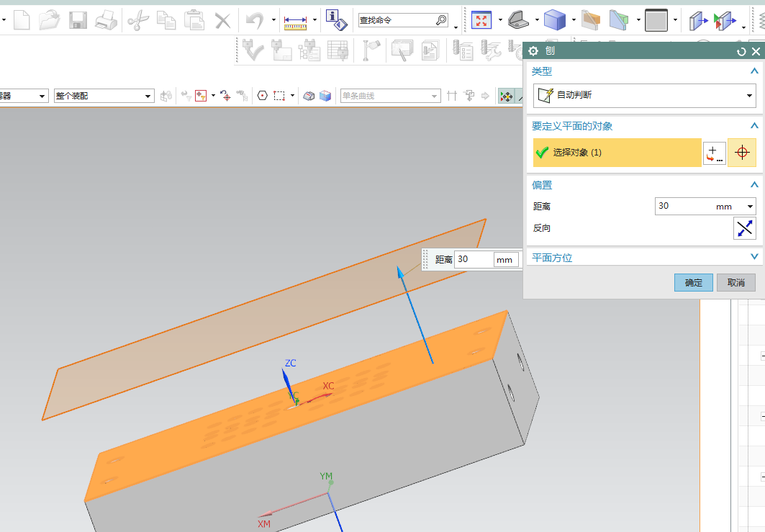This screenshot has width=765, height=532.
Task: Open the Object Information icon
Action: click(336, 20)
